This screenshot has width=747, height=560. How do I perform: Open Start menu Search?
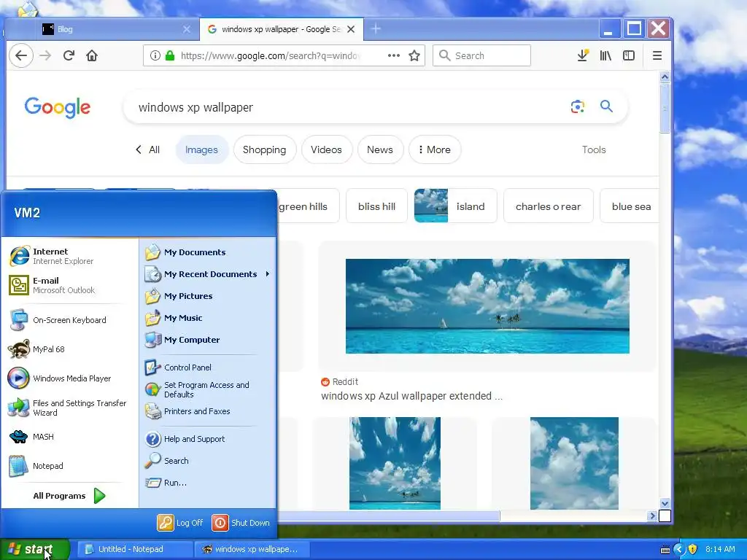[208, 461]
